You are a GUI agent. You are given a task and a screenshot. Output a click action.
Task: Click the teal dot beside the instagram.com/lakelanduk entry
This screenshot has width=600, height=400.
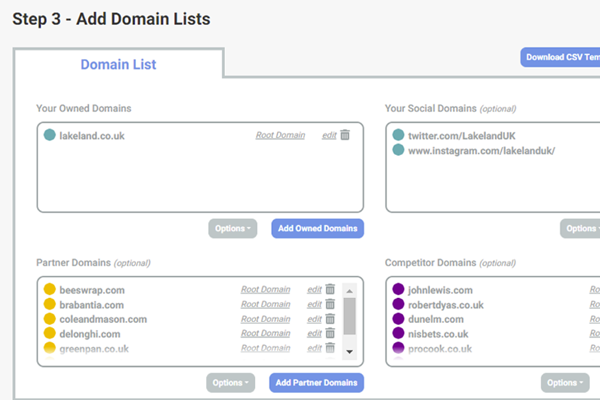point(398,150)
